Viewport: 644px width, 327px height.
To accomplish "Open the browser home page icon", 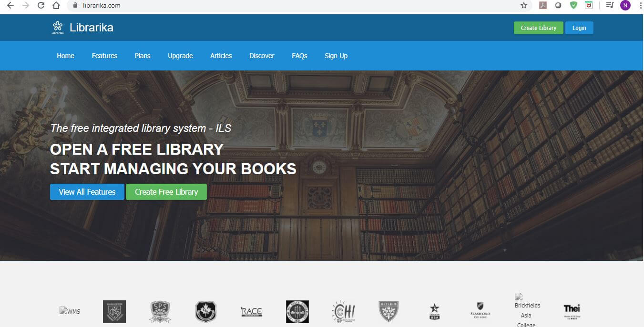I will [x=56, y=5].
